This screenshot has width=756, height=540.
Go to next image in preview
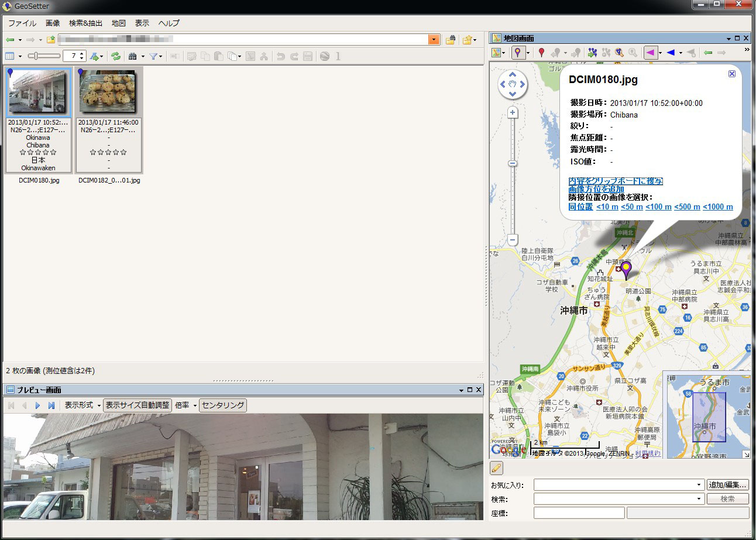pos(38,405)
